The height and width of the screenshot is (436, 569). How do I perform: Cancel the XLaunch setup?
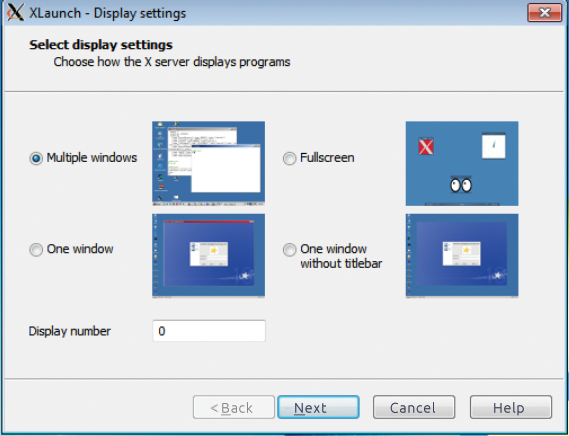414,407
